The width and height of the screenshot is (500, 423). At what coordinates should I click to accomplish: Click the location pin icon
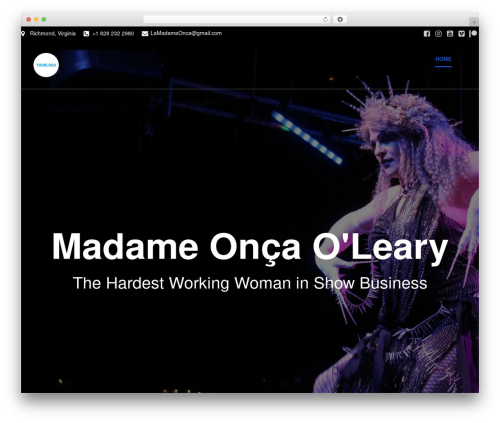[23, 34]
